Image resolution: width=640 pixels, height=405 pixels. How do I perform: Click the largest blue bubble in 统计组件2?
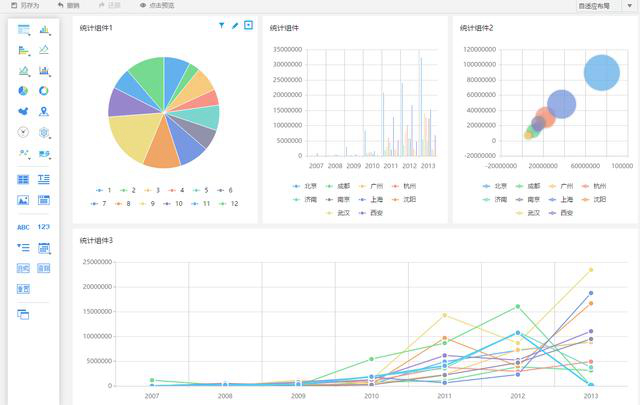[601, 72]
